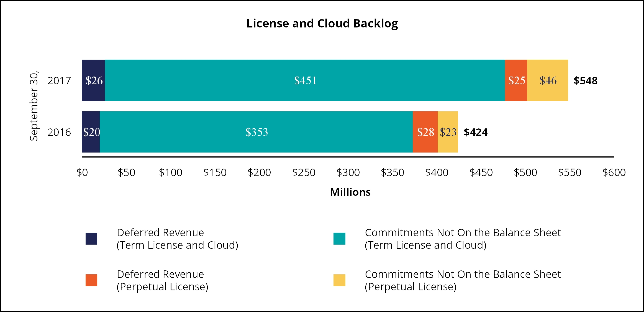The height and width of the screenshot is (312, 644).
Task: Click the 2016 year axis label
Action: (59, 132)
